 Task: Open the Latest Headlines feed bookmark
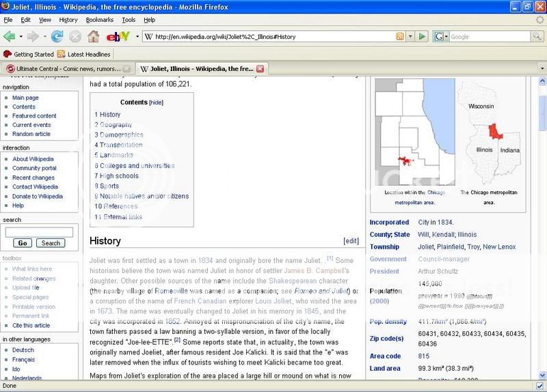(x=84, y=55)
